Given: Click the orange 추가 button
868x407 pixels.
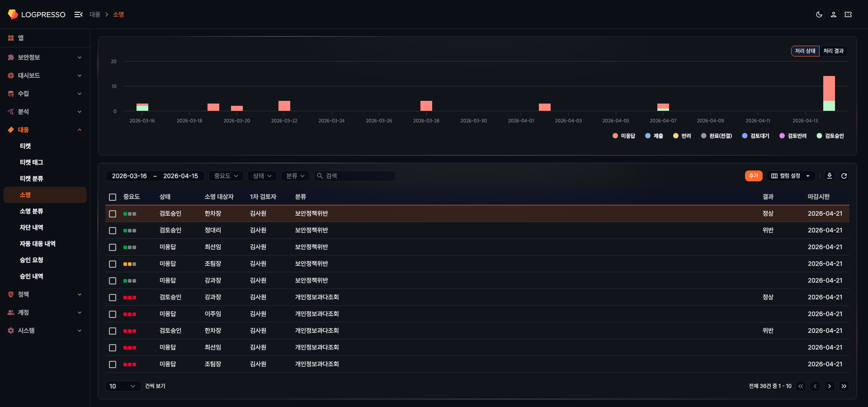Looking at the screenshot, I should [753, 176].
